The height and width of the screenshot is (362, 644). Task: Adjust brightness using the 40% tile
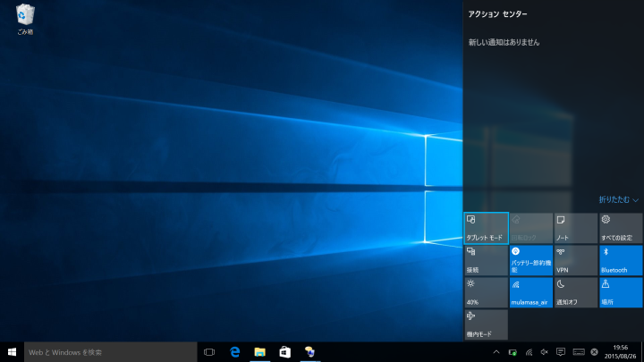(x=486, y=292)
